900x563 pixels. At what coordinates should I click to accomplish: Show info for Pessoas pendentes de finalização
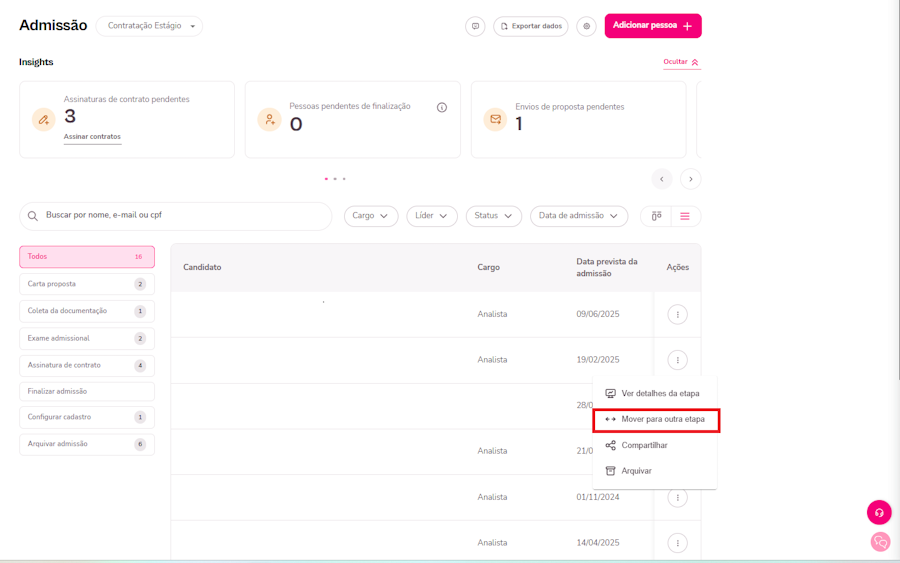(x=441, y=107)
